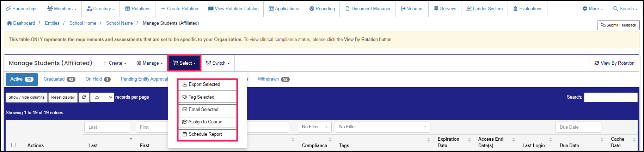Screen dimensions: 644x152
Task: Click the table refresh icon button
Action: point(84,97)
